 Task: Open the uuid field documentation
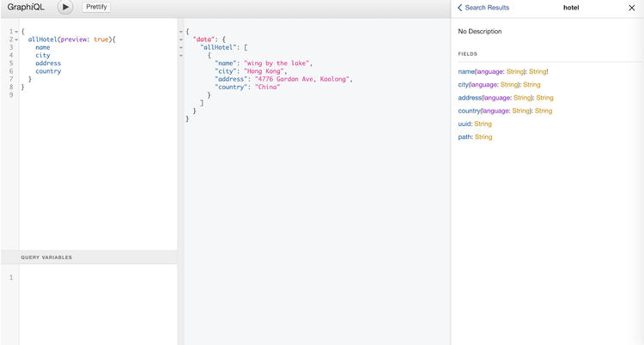pyautogui.click(x=465, y=124)
